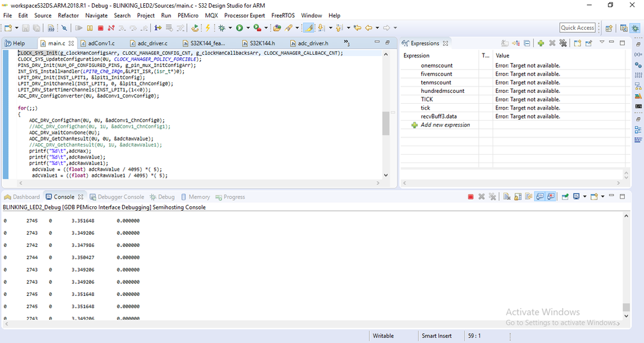Switch to the Memory tab
Viewport: 644px width, 343px height.
click(195, 197)
